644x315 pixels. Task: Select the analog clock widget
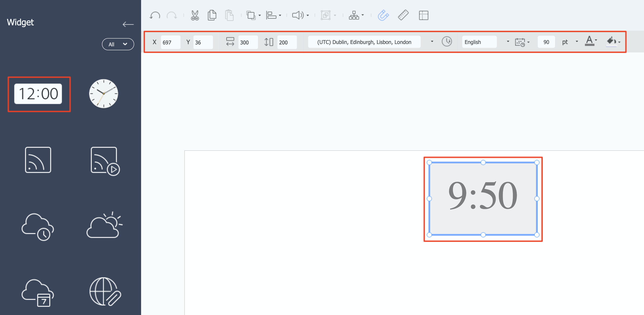coord(103,94)
